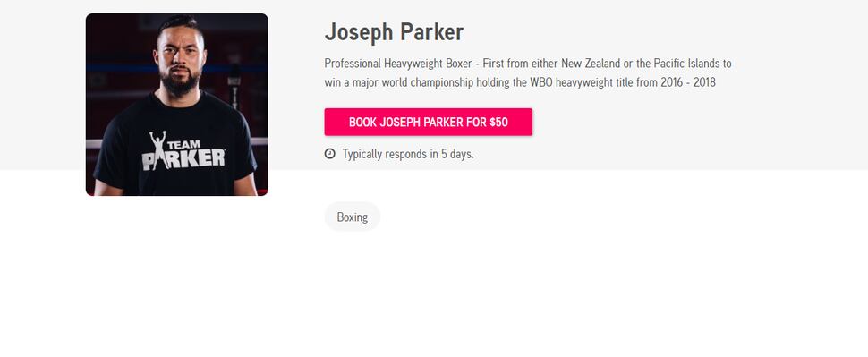This screenshot has height=357, width=868.
Task: Select the Boxing category tag
Action: [x=352, y=217]
